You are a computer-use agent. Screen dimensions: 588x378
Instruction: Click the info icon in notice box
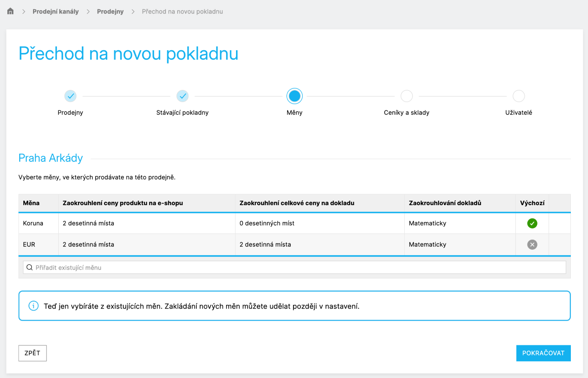point(33,306)
